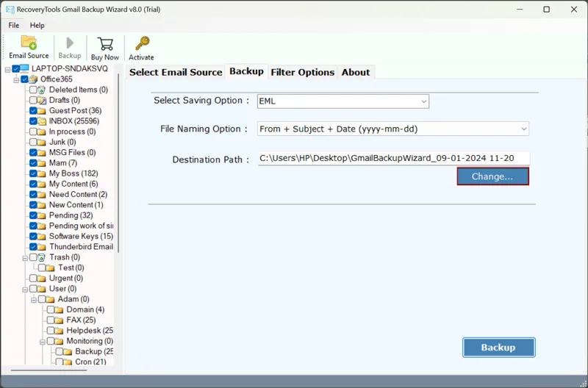Click the INBOX folder icon

pyautogui.click(x=42, y=121)
